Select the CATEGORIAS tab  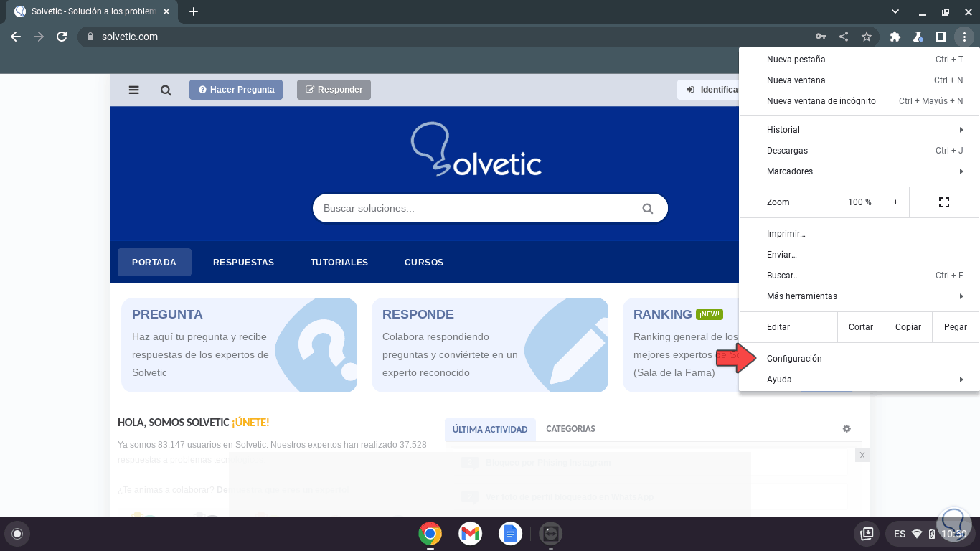[x=570, y=429]
